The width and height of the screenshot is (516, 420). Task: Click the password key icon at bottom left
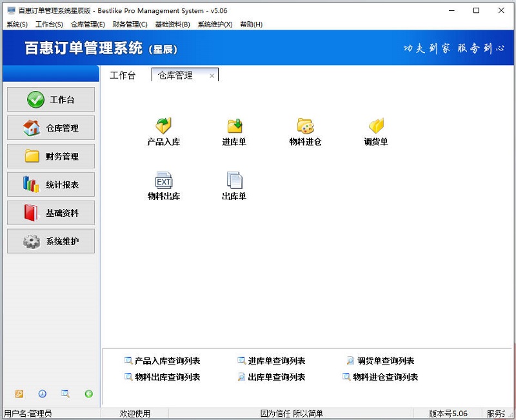click(18, 394)
